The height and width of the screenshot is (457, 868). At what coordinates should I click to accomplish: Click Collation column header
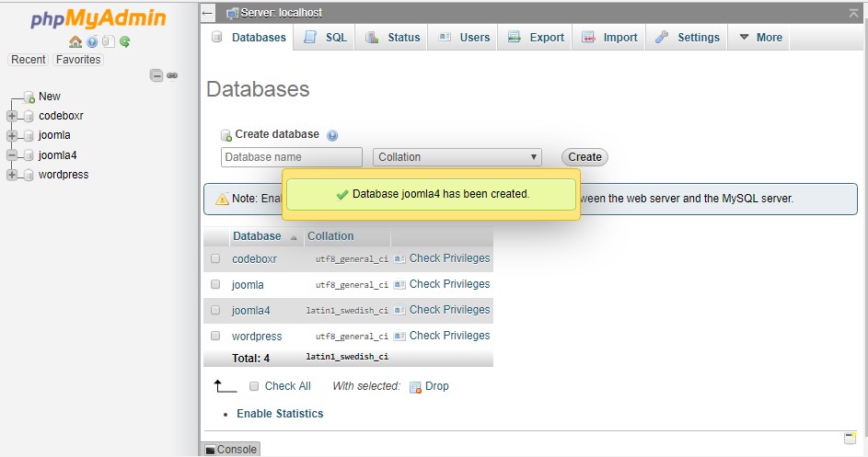[x=330, y=236]
